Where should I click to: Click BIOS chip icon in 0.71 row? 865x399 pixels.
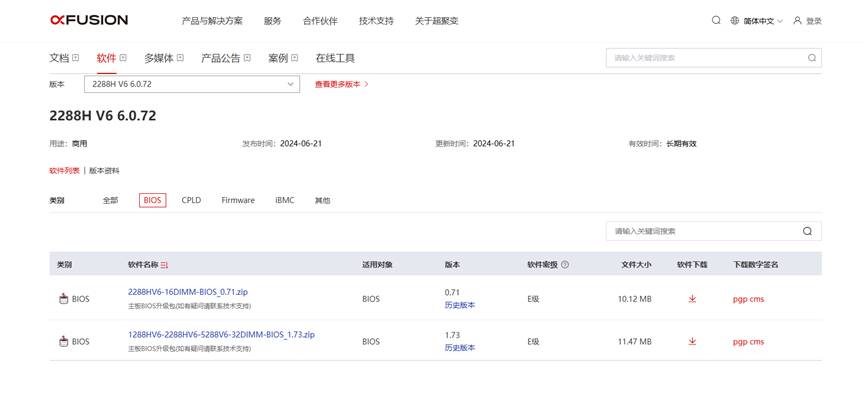63,299
